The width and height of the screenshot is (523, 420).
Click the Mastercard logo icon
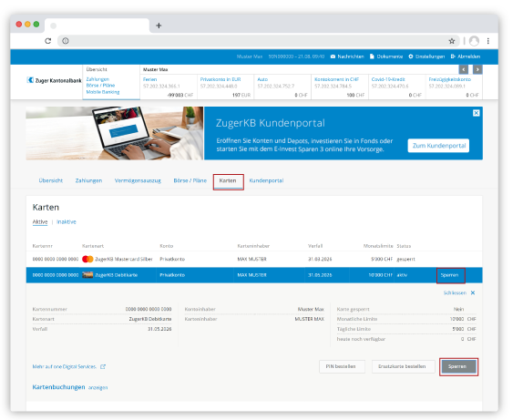87,259
